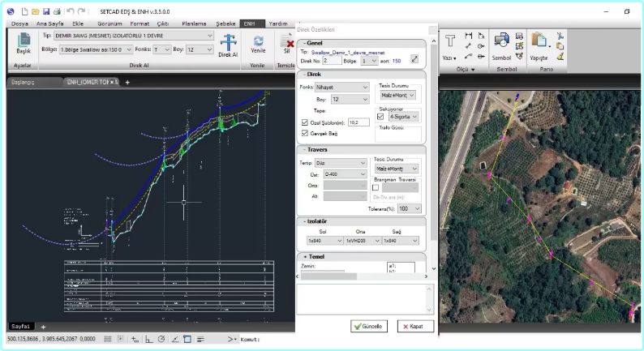This screenshot has width=644, height=351.
Task: Click the Güncelle button
Action: click(369, 327)
